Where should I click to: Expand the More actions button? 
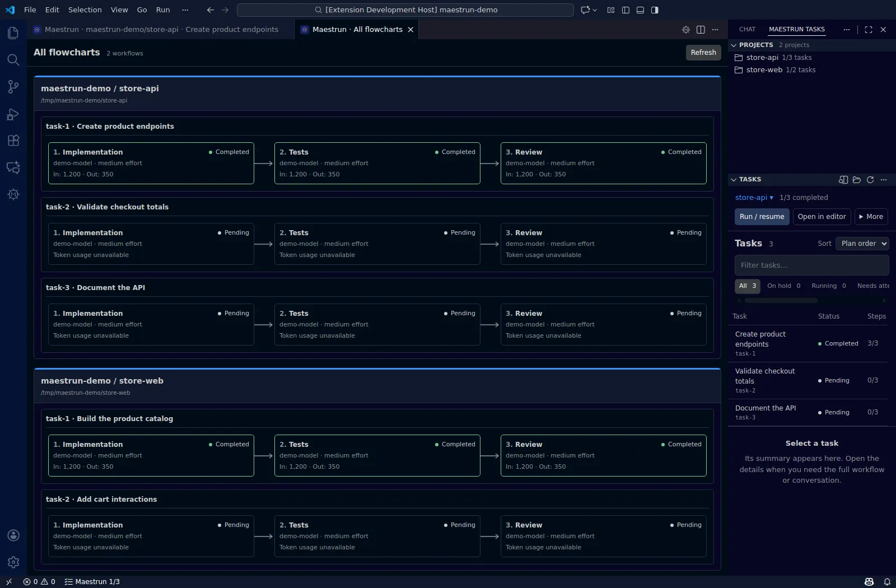tap(871, 217)
